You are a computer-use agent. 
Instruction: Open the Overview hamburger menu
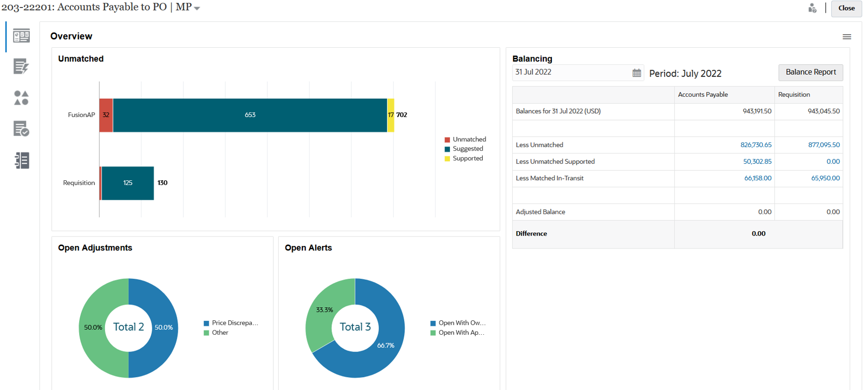pyautogui.click(x=846, y=37)
